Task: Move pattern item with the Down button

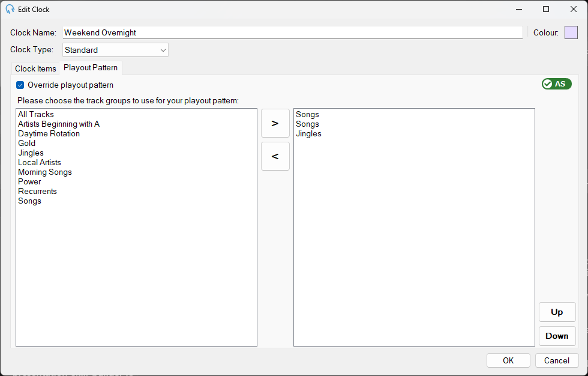Action: [x=557, y=336]
